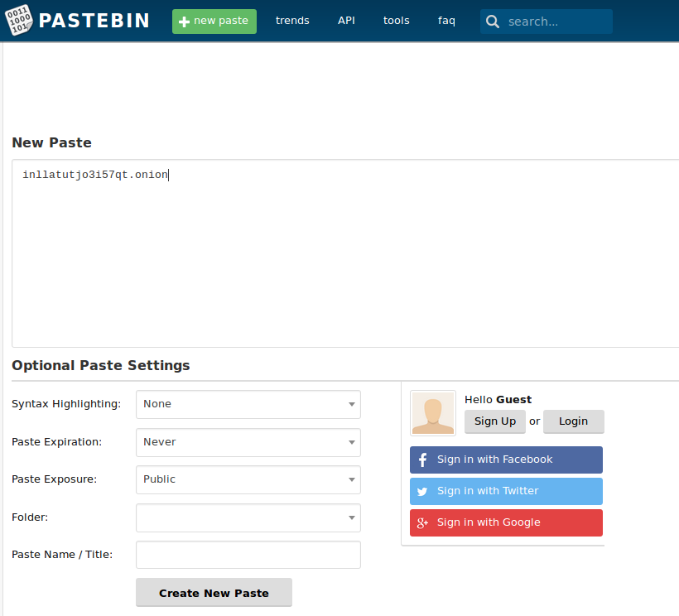Change the Paste Exposure dropdown

tap(248, 479)
